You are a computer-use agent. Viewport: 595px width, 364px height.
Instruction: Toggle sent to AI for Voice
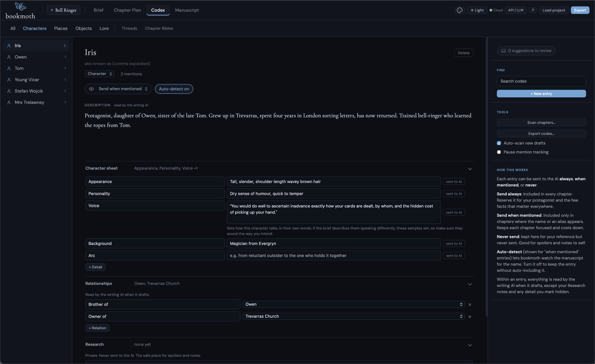tap(454, 212)
